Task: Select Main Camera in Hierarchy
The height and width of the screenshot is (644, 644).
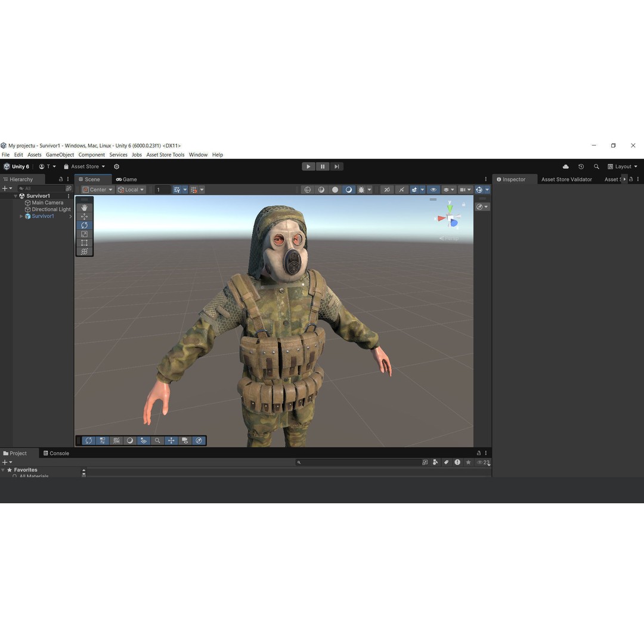Action: (x=47, y=203)
